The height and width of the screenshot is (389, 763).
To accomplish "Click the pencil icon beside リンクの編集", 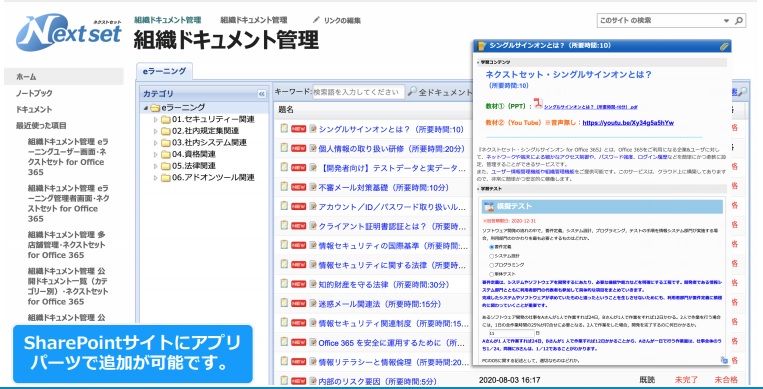I will 316,20.
